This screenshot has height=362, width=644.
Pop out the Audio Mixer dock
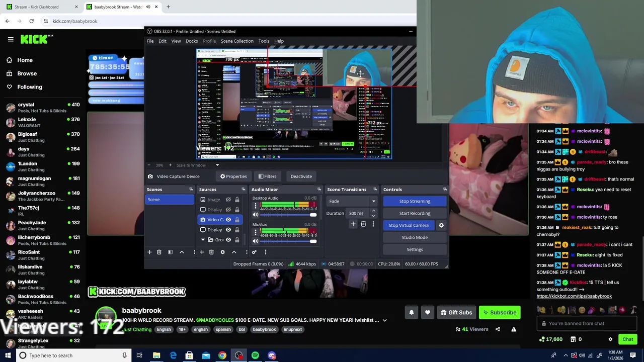[x=319, y=190]
